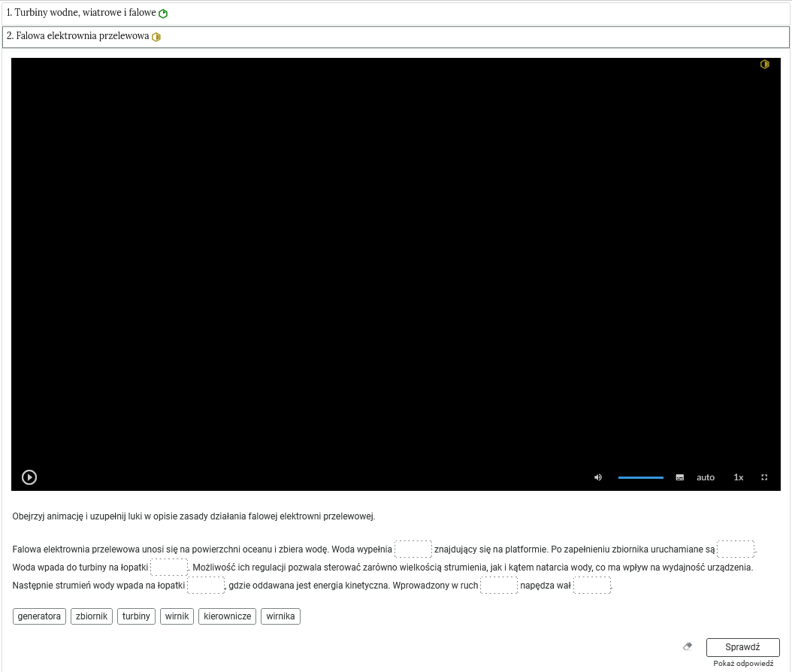This screenshot has width=792, height=672.
Task: Mute the video with the speaker icon
Action: 598,477
